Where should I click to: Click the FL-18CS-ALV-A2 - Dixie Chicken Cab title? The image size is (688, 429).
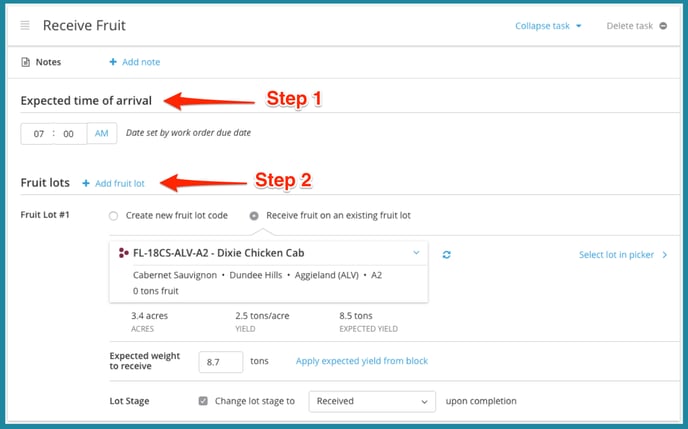219,253
